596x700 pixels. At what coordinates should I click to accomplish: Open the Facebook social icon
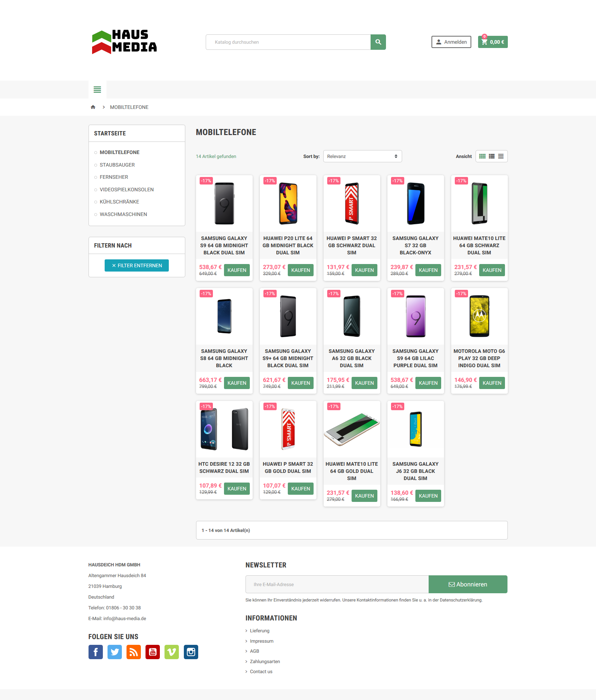pos(96,652)
